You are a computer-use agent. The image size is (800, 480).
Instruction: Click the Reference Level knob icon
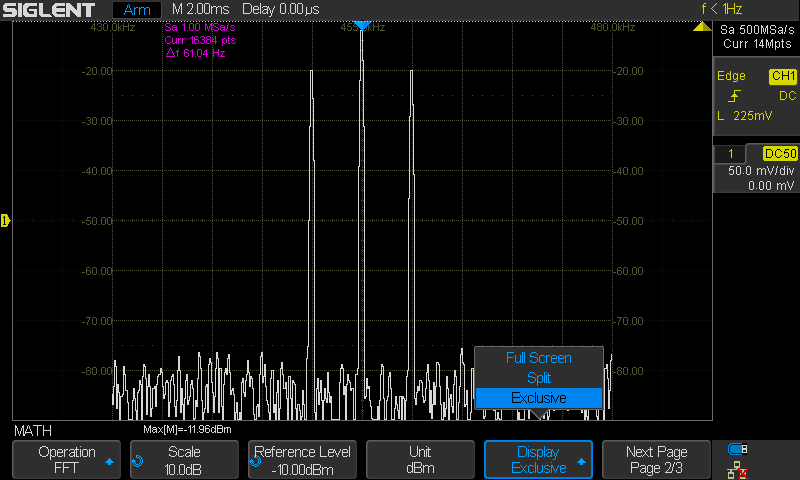click(x=255, y=461)
